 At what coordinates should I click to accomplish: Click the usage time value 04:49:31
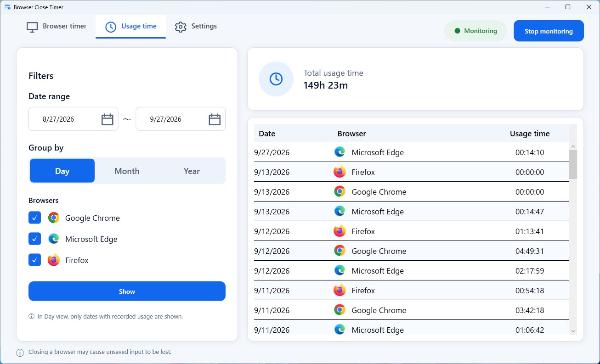tap(530, 251)
